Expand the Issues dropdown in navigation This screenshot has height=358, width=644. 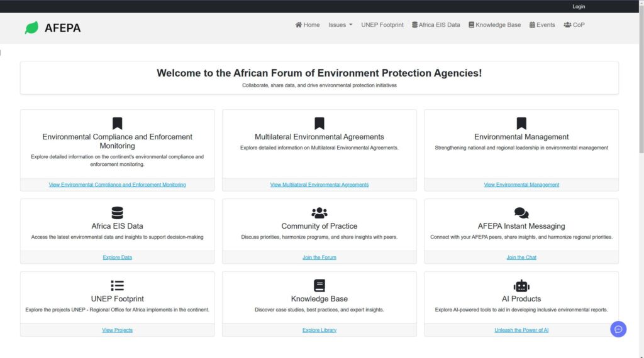tap(340, 25)
